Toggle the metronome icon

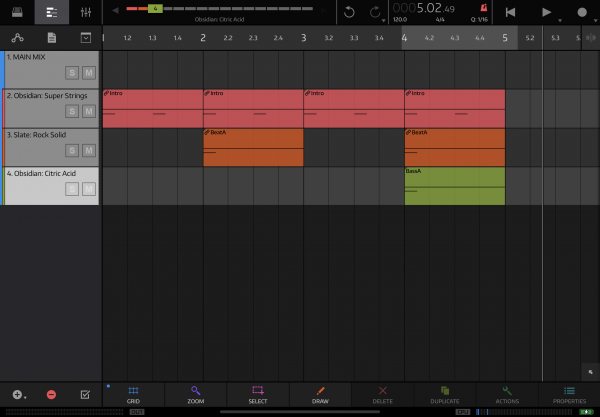484,7
